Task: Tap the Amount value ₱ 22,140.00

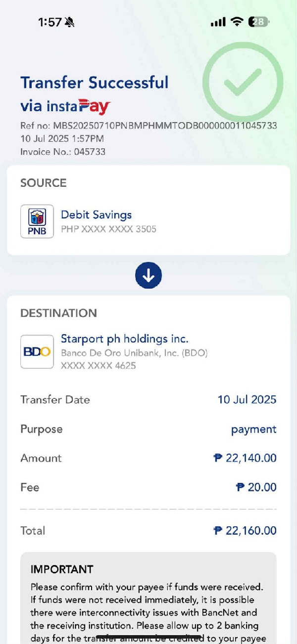Action: 245,458
